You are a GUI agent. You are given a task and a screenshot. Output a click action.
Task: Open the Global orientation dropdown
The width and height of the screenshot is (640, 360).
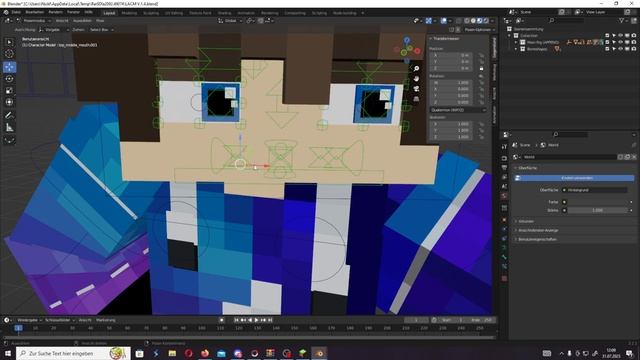(231, 20)
